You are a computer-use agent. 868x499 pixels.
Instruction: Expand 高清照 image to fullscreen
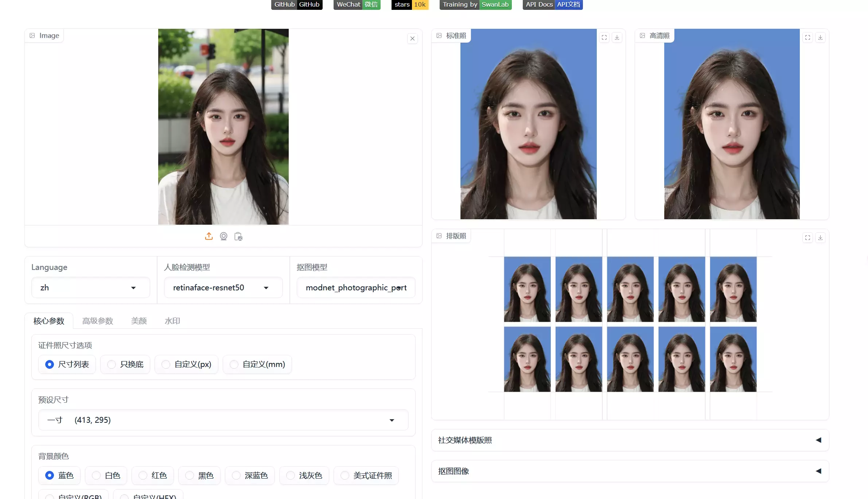[x=807, y=37]
